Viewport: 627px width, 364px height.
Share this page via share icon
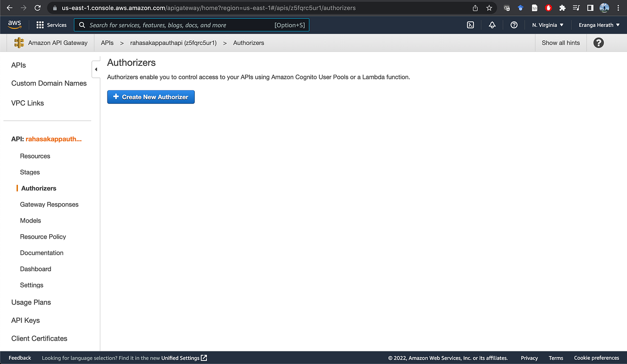point(475,8)
